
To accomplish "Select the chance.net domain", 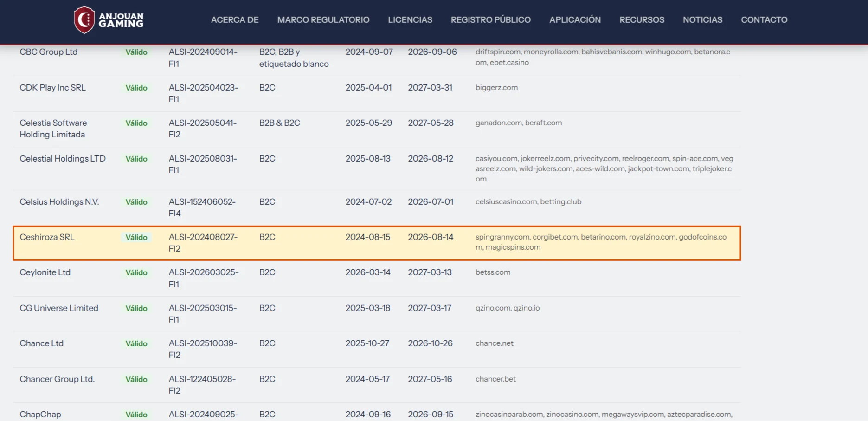I will (x=495, y=343).
